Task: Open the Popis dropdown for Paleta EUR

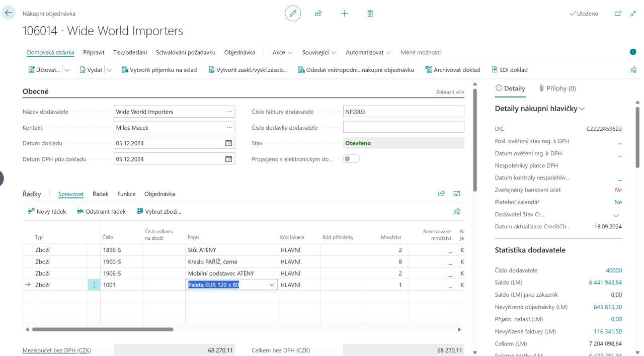Action: coord(272,285)
